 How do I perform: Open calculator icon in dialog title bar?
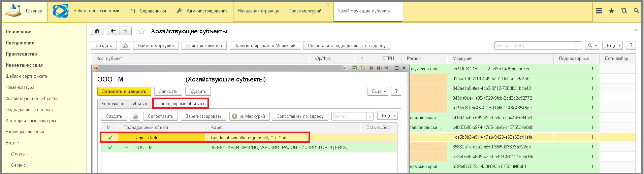[354, 68]
